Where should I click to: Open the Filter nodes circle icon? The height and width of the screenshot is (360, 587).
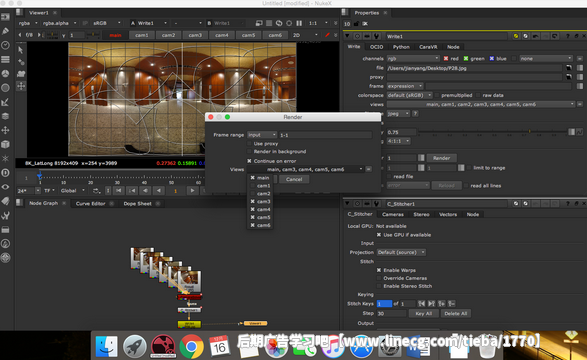(x=5, y=88)
